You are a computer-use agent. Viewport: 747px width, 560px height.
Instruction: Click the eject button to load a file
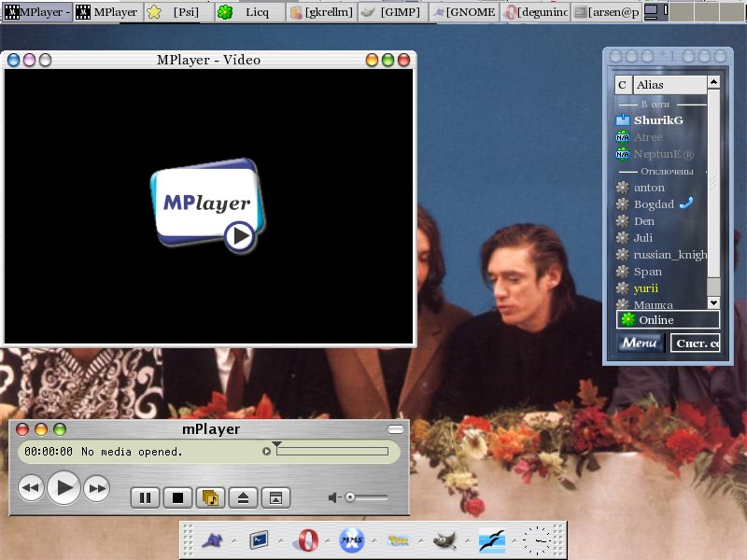tap(244, 498)
